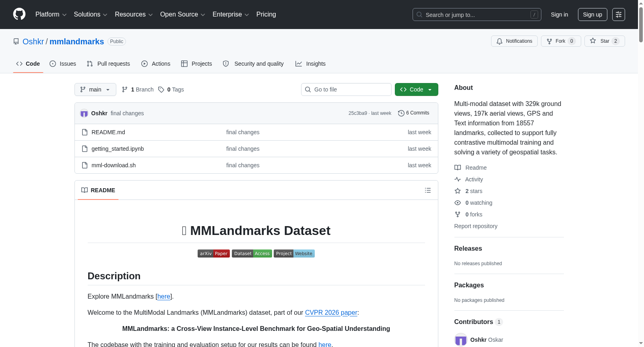This screenshot has width=644, height=347.
Task: Click the file icon for README.md
Action: pyautogui.click(x=85, y=132)
